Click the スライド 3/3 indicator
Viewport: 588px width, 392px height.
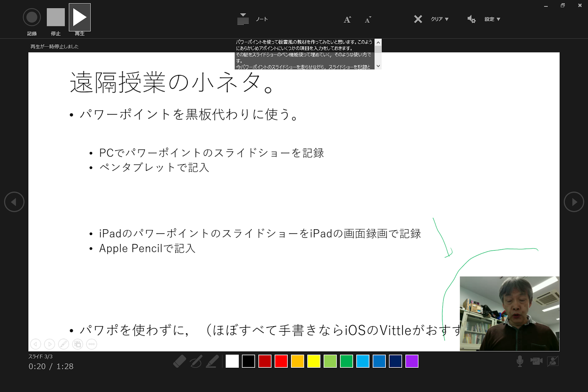pos(40,356)
